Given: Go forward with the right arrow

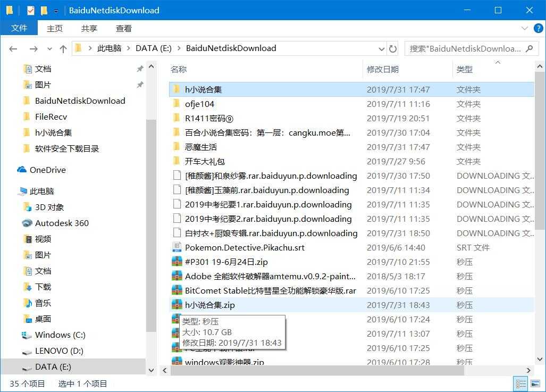Looking at the screenshot, I should [33, 49].
